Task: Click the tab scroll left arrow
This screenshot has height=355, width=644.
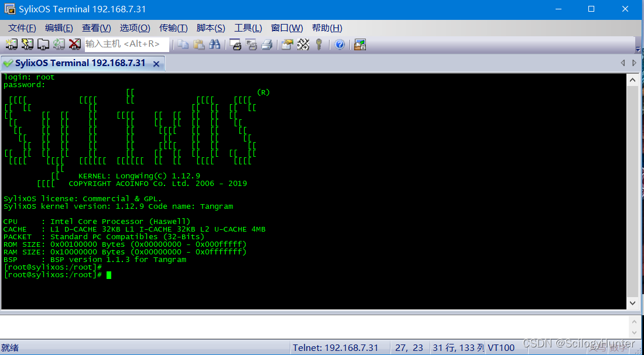Action: [x=623, y=63]
